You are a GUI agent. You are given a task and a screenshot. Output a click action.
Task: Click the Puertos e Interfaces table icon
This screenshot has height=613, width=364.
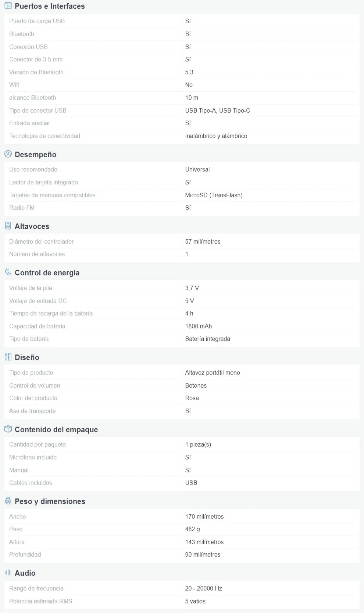8,6
